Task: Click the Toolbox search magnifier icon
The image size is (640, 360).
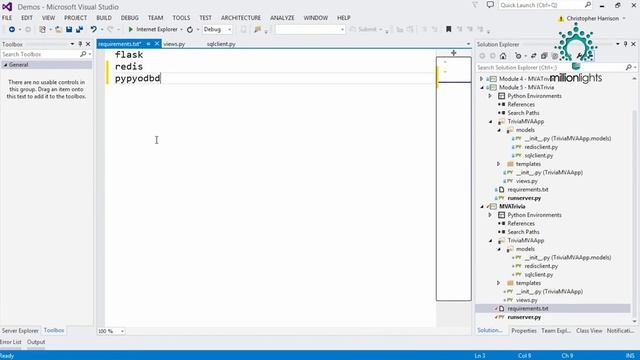Action: (x=83, y=54)
